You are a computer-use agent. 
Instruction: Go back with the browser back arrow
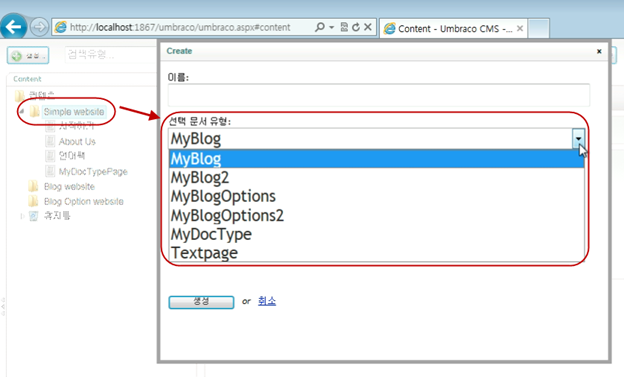[x=14, y=27]
